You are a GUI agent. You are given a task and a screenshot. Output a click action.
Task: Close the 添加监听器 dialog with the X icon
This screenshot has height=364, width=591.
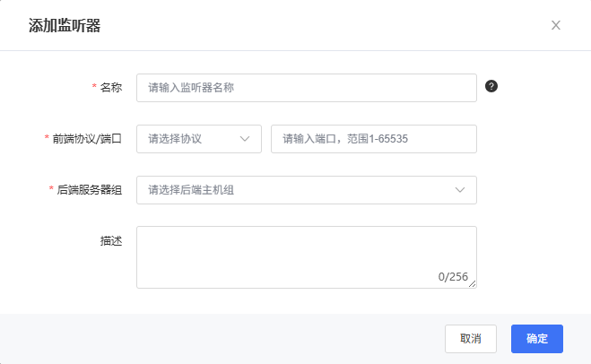coord(556,25)
